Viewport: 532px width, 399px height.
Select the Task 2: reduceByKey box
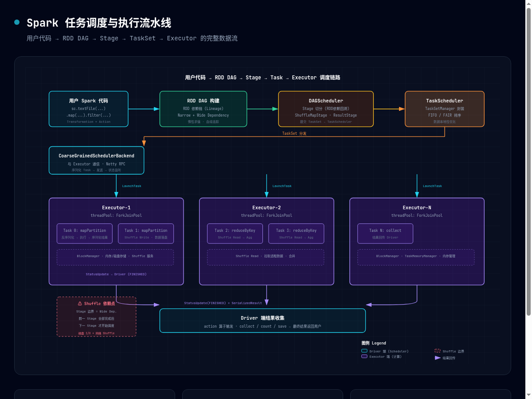point(235,234)
